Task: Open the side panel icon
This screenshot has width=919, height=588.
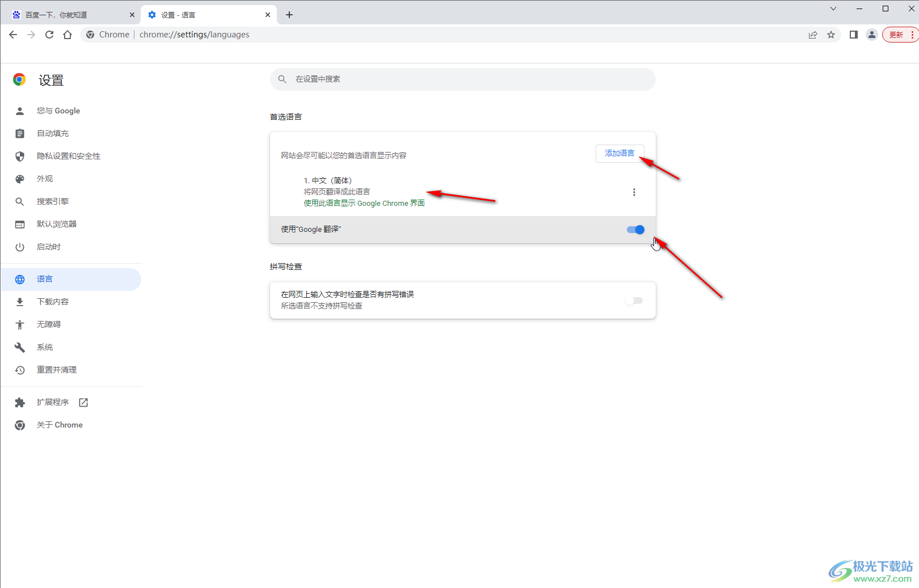Action: 853,35
